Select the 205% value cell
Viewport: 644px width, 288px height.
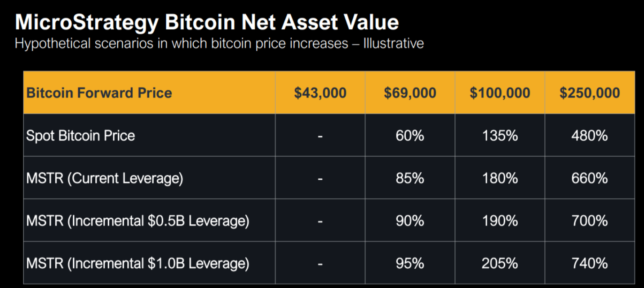(500, 263)
